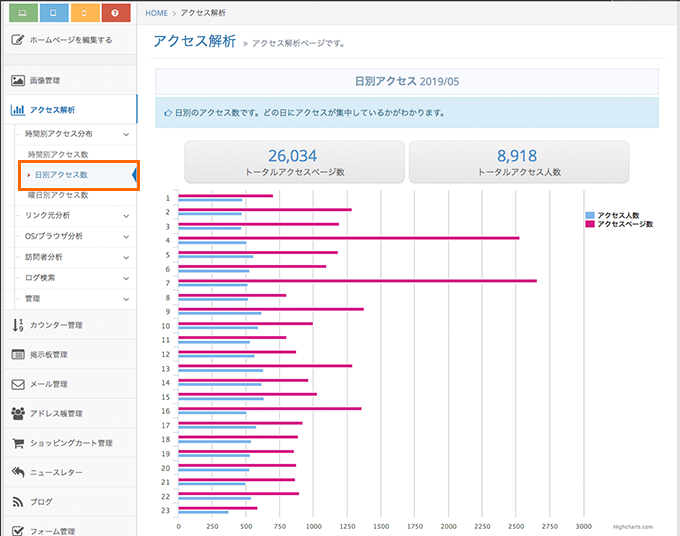Viewport: 680px width, 536px height.
Task: Click the アドレス帳管理 people icon
Action: tap(18, 413)
